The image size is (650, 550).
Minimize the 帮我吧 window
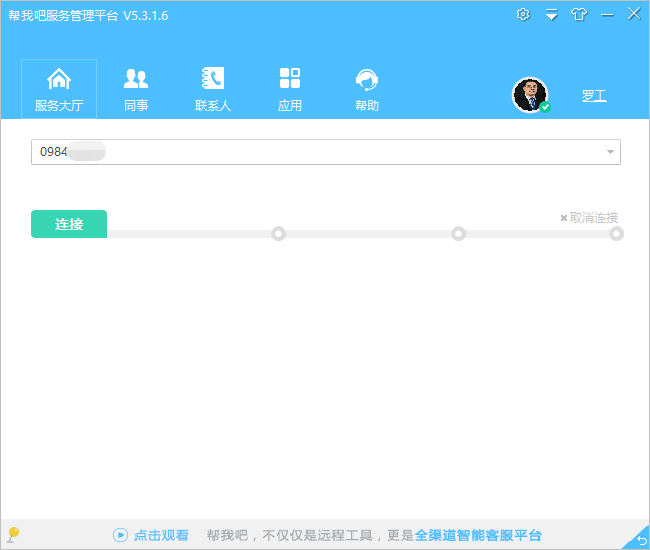607,15
